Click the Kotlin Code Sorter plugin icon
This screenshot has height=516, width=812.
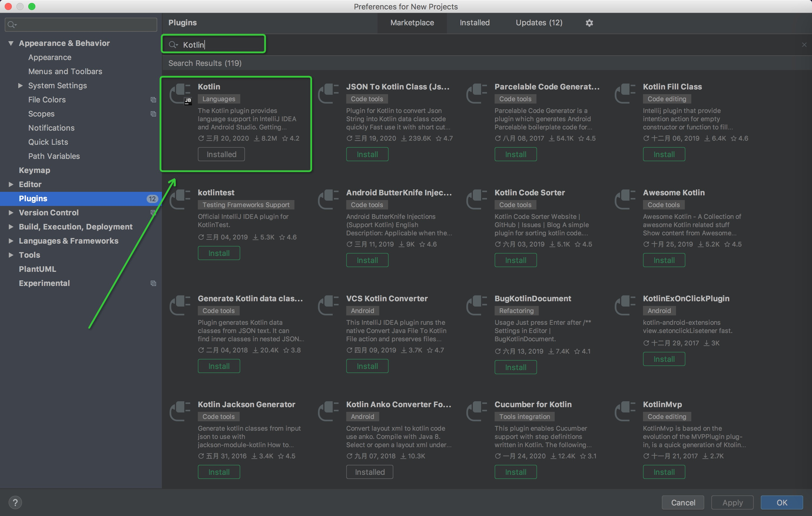click(477, 199)
